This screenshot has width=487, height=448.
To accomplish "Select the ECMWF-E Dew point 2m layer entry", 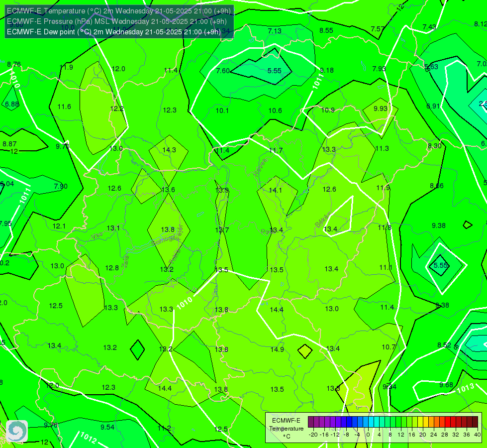I will (114, 32).
